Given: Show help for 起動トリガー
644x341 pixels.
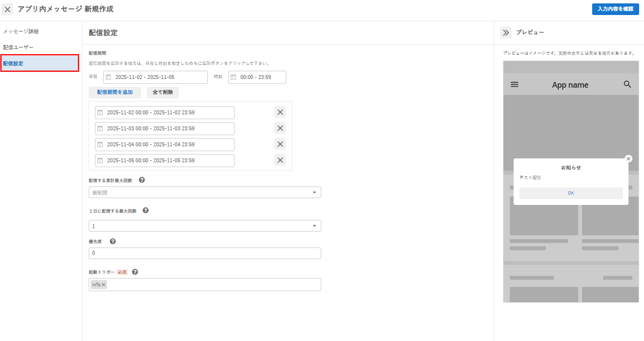Looking at the screenshot, I should (135, 272).
